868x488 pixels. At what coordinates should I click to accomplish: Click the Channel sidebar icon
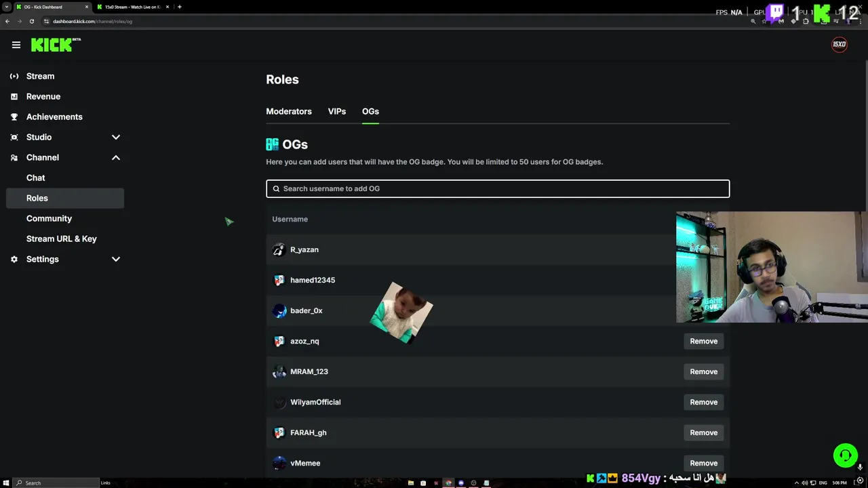click(x=14, y=157)
